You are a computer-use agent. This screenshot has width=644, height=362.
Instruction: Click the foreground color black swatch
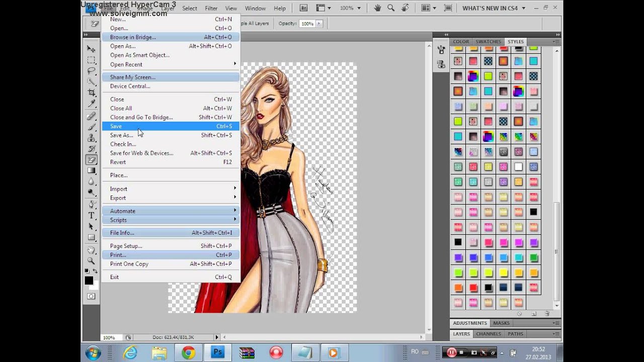89,280
